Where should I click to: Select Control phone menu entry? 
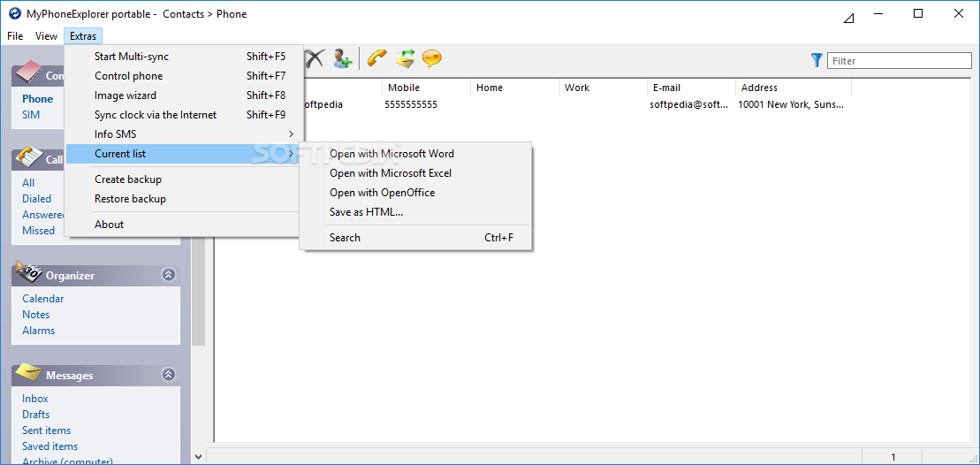click(185, 76)
